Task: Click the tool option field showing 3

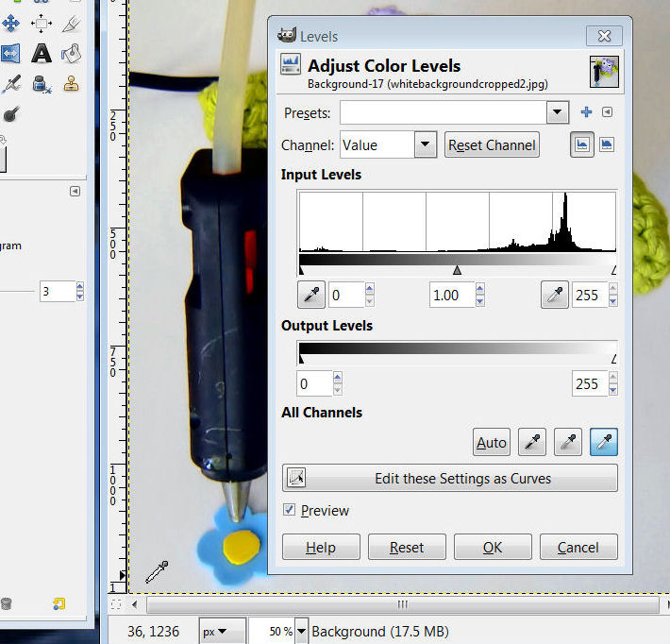Action: 58,291
